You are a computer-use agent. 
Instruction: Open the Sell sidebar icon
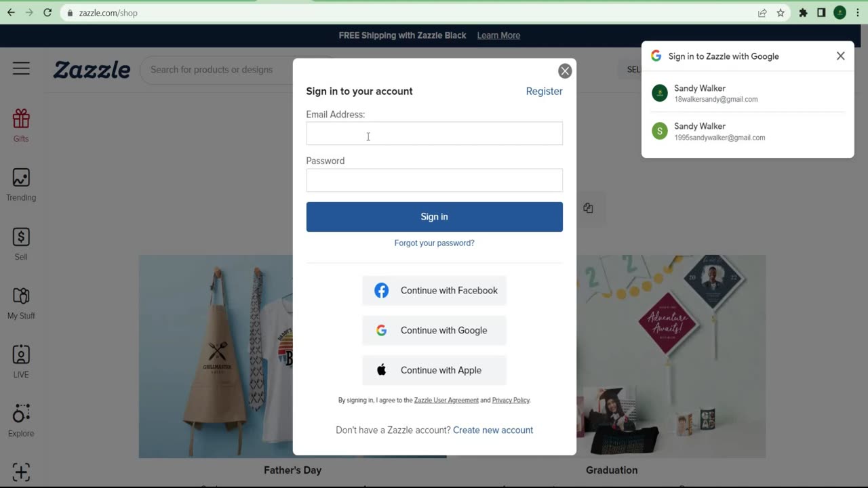point(21,244)
